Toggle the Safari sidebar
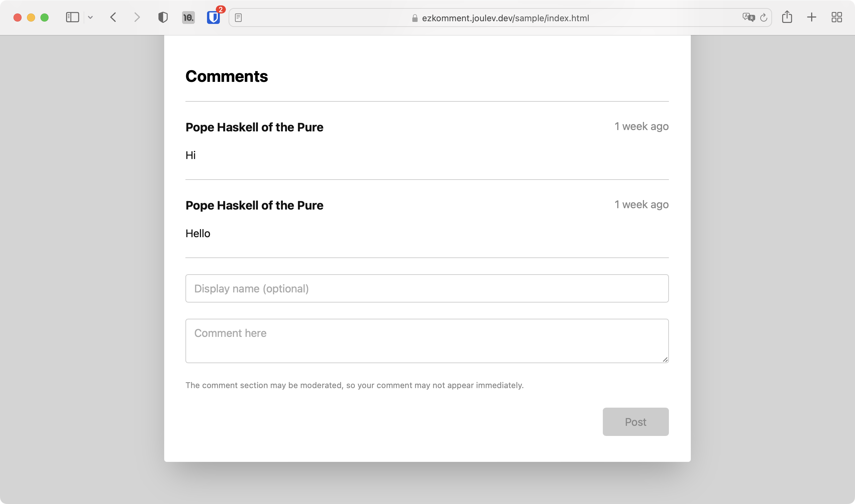The height and width of the screenshot is (504, 855). [72, 17]
